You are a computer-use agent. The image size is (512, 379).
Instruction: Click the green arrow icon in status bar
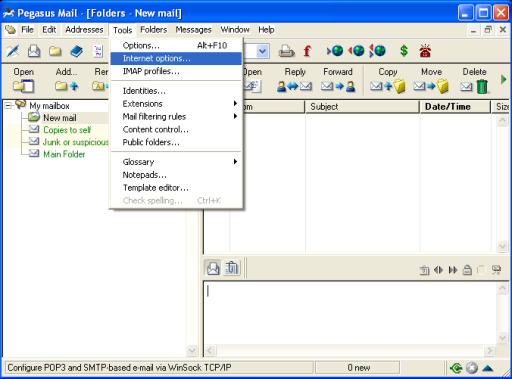[x=456, y=368]
